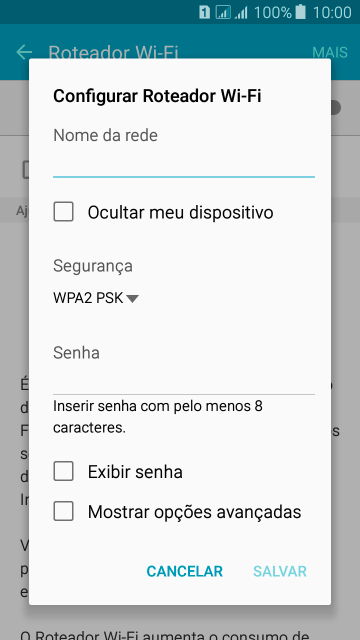Image resolution: width=360 pixels, height=640 pixels.
Task: Tap SALVAR to save hotspot settings
Action: tap(280, 571)
